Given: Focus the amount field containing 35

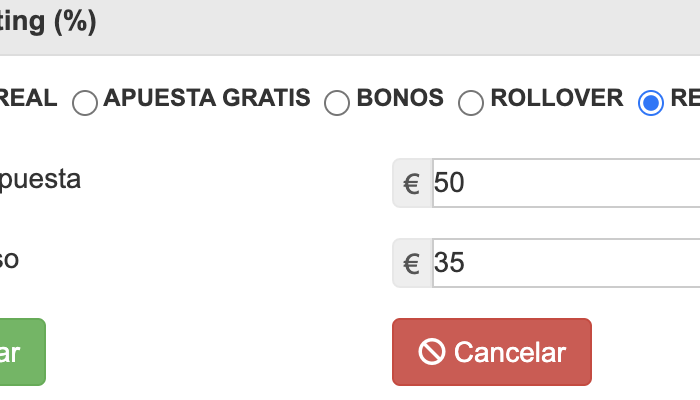Looking at the screenshot, I should pos(566,263).
